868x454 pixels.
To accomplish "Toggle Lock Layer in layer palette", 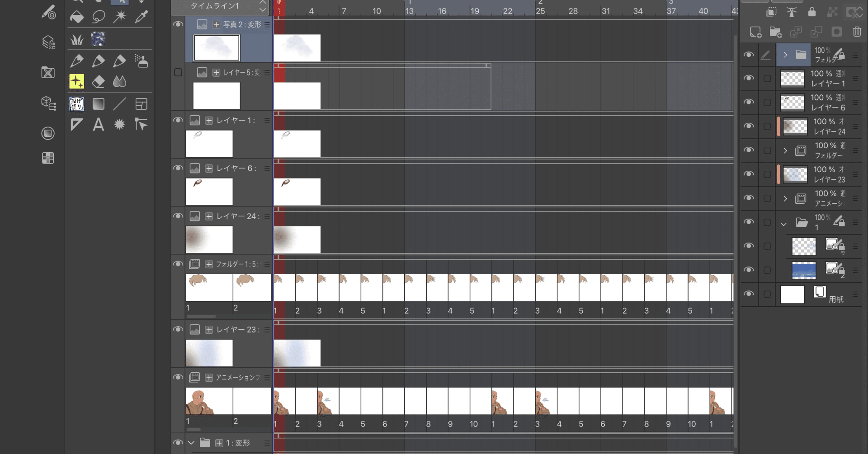I will click(812, 12).
